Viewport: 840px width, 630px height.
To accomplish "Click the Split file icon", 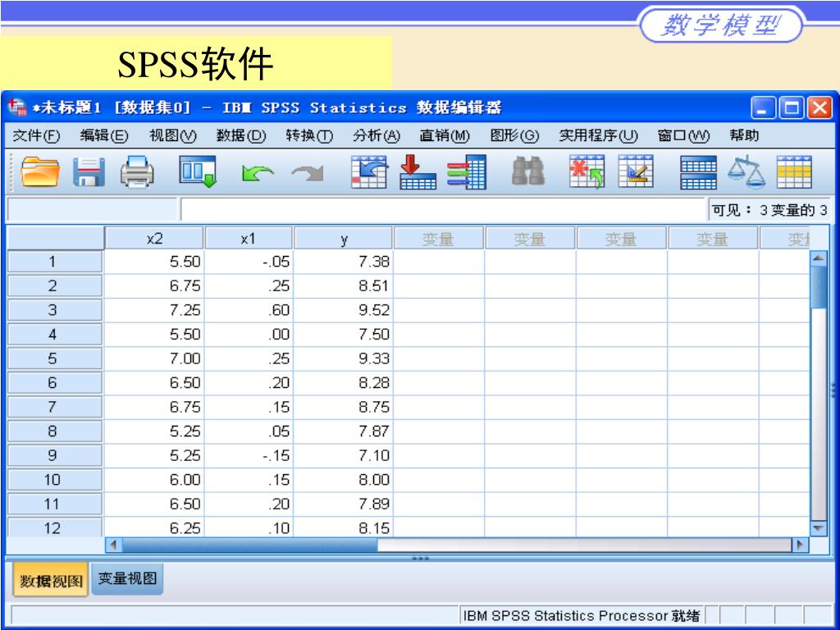I will tap(698, 172).
